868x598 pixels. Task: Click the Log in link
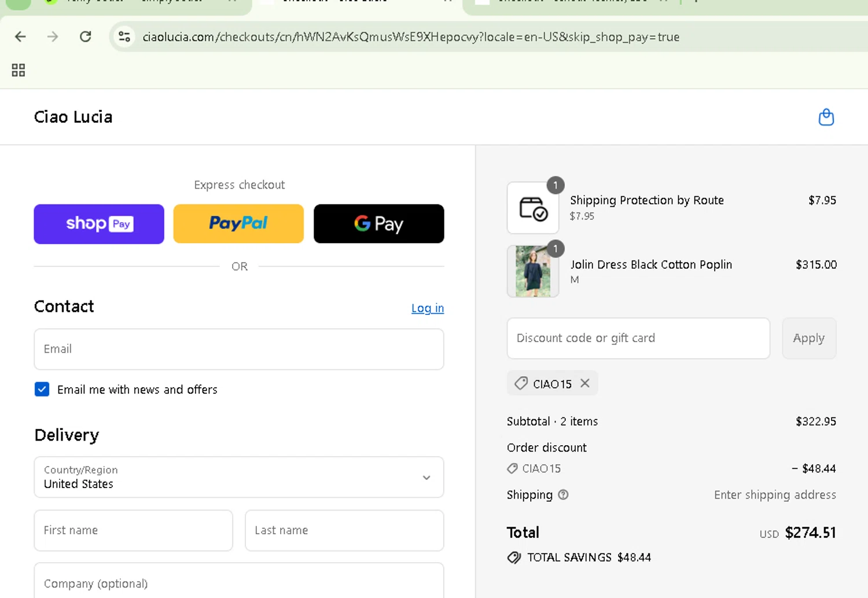click(428, 308)
